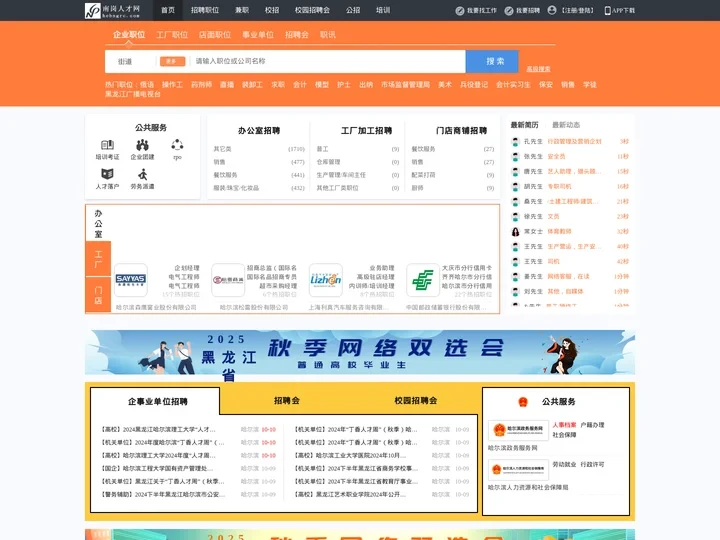Switch to 店面职位 search tab
Screen dimensions: 720x540
215,34
